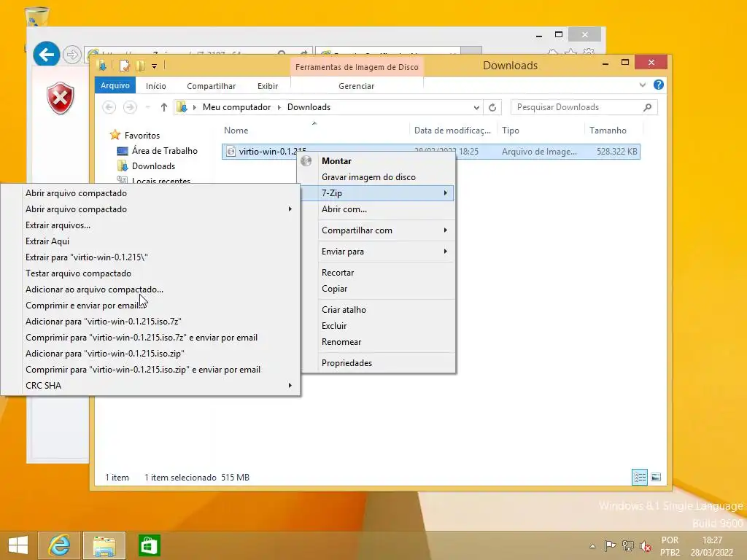Select Adicionar ao arquivo compactado...
Viewport: 747px width, 560px height.
150,289
